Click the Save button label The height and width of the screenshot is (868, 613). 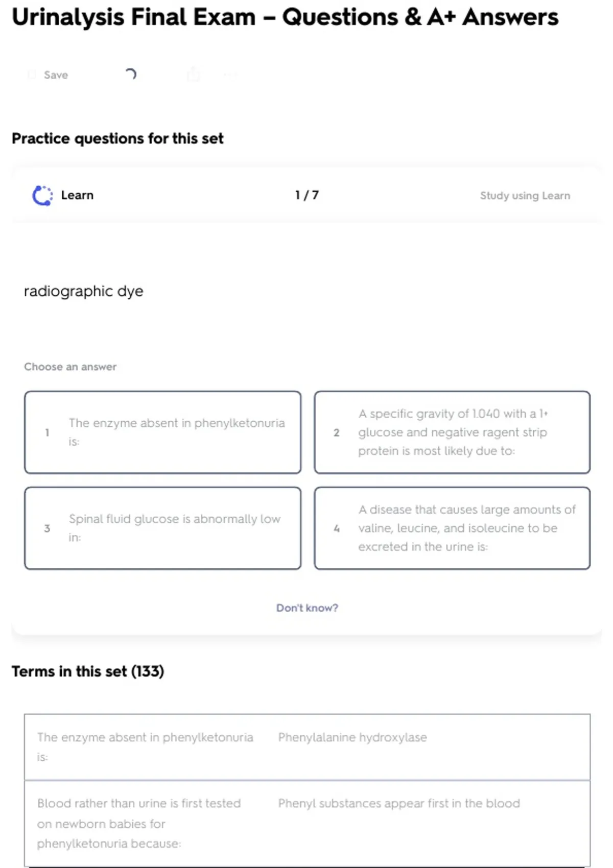coord(56,75)
